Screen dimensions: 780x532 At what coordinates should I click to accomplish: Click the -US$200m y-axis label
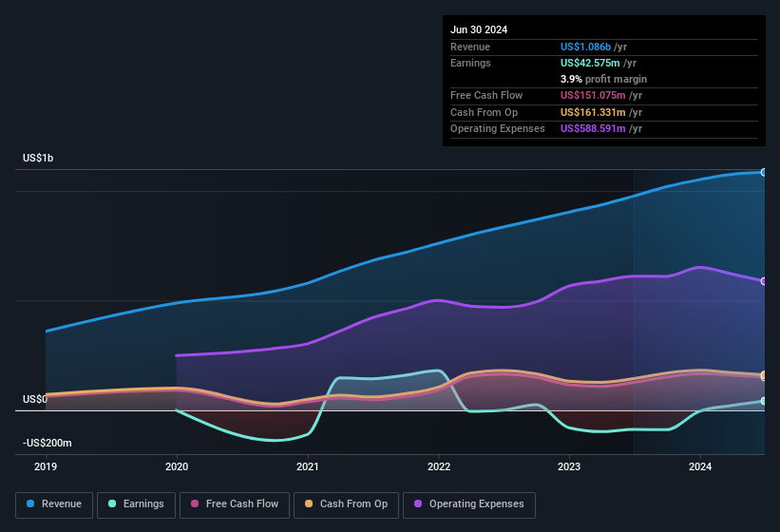[48, 443]
